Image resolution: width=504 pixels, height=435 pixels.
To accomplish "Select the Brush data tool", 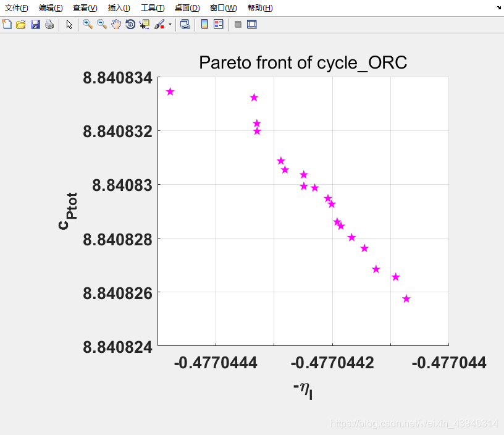I will [159, 25].
